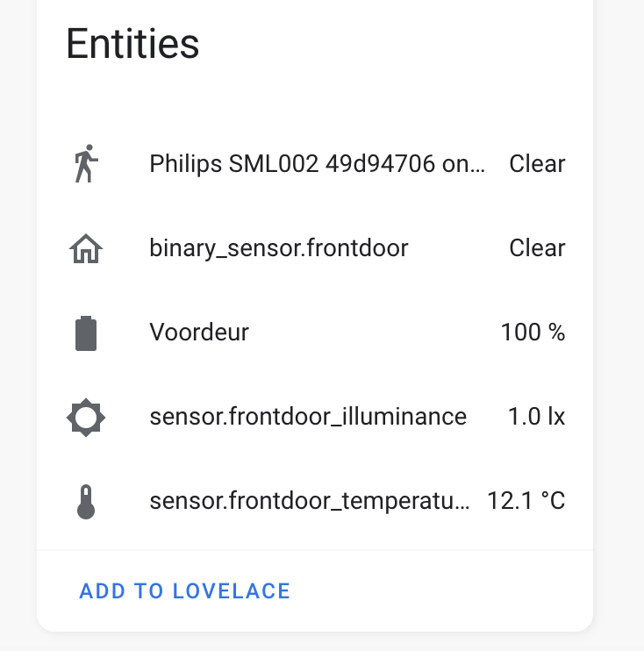The height and width of the screenshot is (651, 644).
Task: Click the Entities card heading
Action: (132, 44)
